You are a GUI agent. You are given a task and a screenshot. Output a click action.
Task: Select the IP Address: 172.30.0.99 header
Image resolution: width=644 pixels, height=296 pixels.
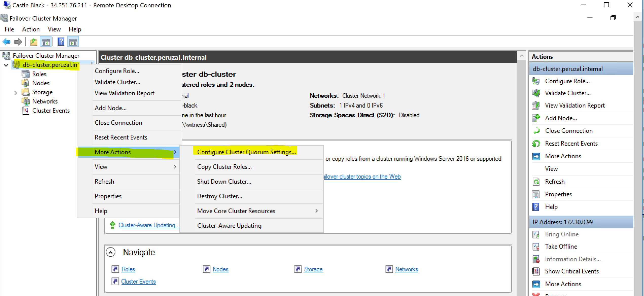[x=581, y=222]
